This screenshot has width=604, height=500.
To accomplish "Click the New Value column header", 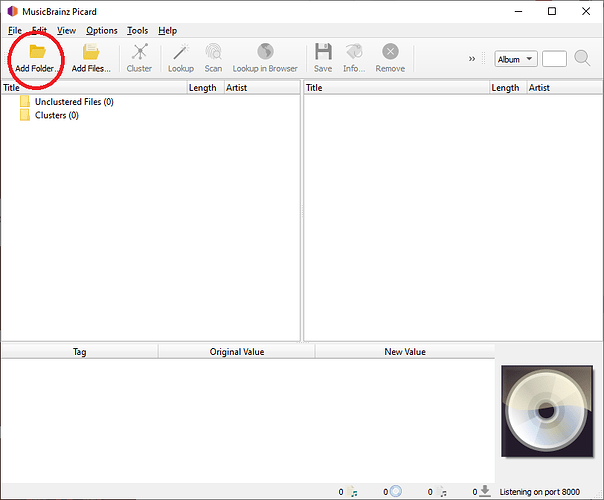I will (405, 352).
